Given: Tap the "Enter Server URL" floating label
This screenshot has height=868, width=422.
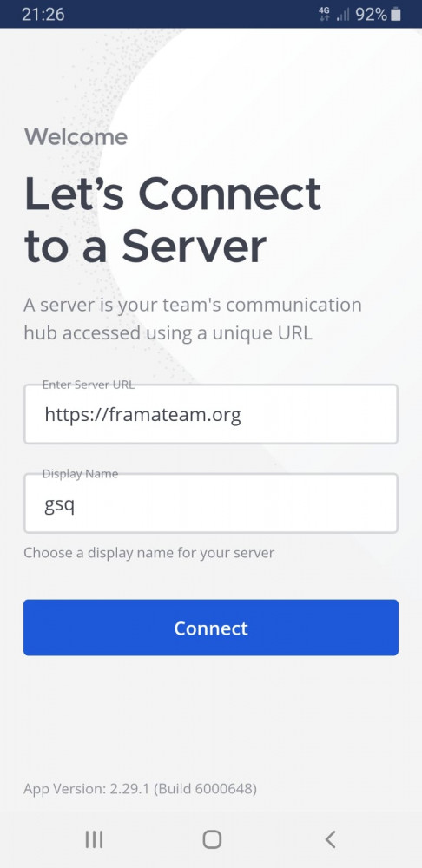Looking at the screenshot, I should (x=89, y=385).
